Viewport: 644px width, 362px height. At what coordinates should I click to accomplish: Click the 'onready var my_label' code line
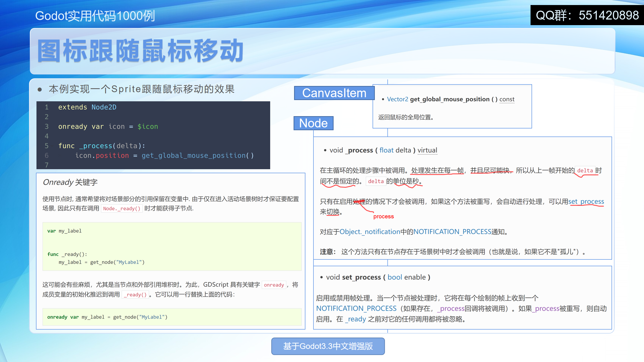[x=107, y=317]
